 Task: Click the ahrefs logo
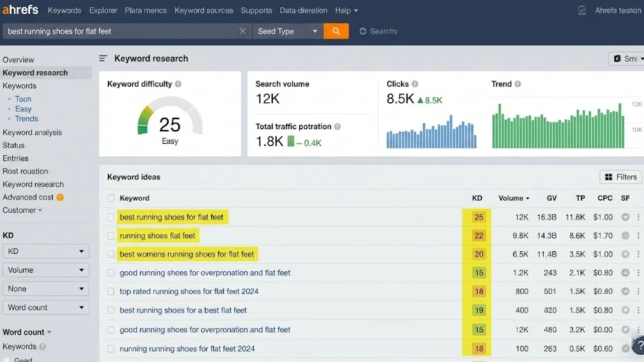(19, 9)
